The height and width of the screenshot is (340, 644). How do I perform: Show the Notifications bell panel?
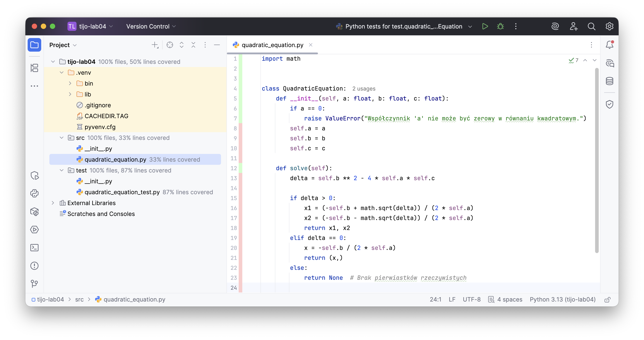(x=609, y=45)
